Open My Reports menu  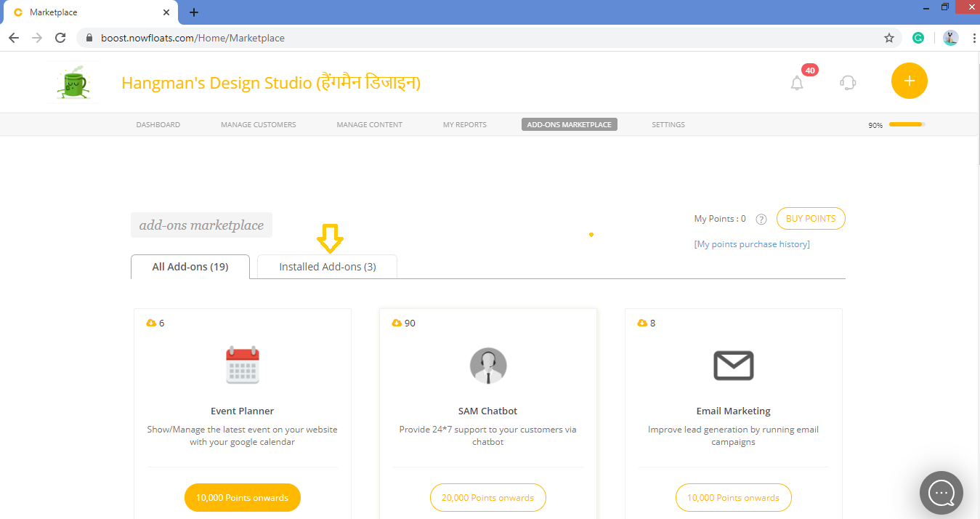465,124
